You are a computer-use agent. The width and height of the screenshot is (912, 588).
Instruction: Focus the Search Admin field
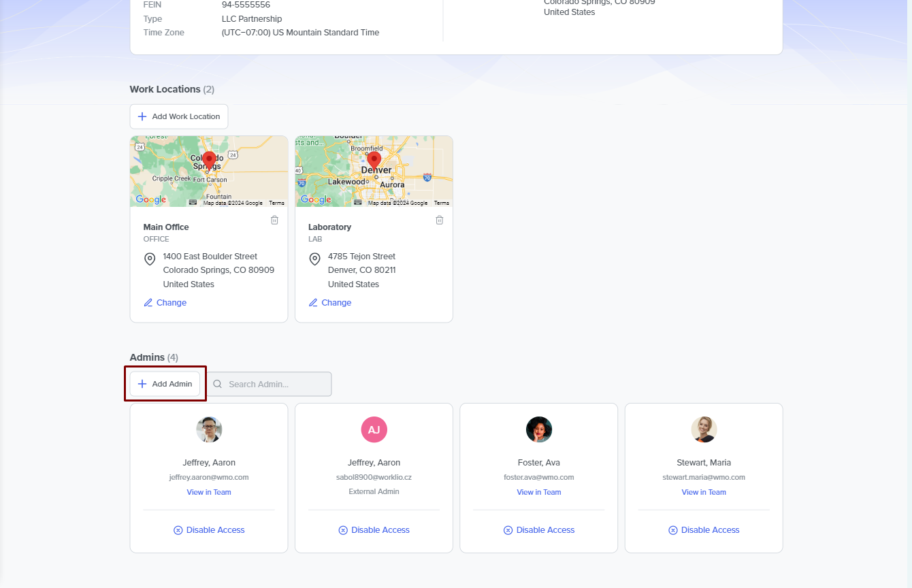click(276, 384)
